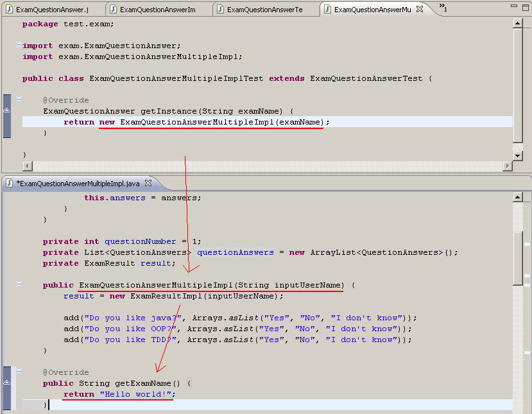The width and height of the screenshot is (532, 414).
Task: Click the triangle annotation marker in the left ruler
Action: (6, 110)
